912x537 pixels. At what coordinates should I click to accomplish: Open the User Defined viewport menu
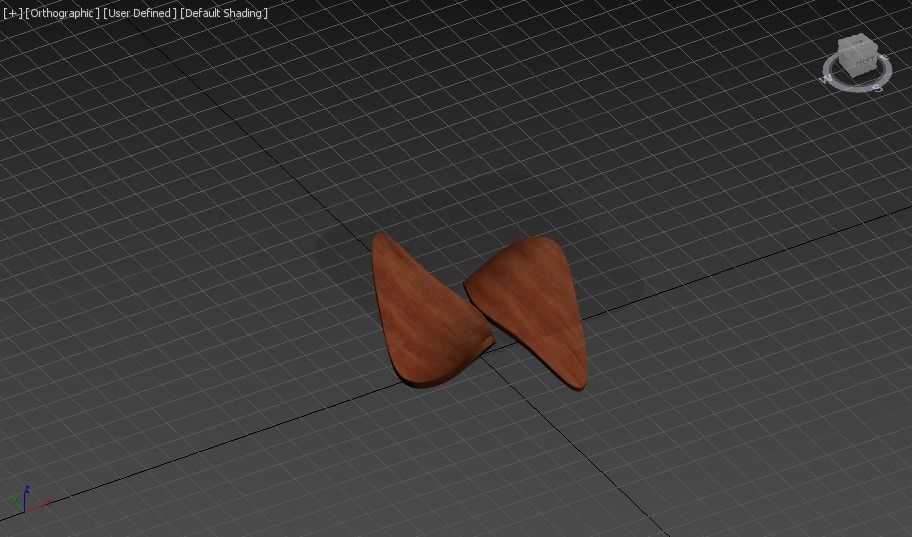click(140, 13)
